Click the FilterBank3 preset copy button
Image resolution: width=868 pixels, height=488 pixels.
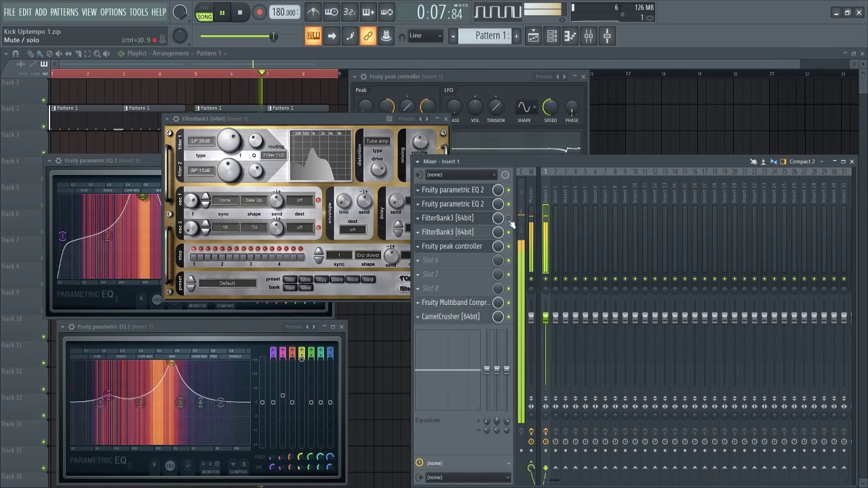coord(321,279)
